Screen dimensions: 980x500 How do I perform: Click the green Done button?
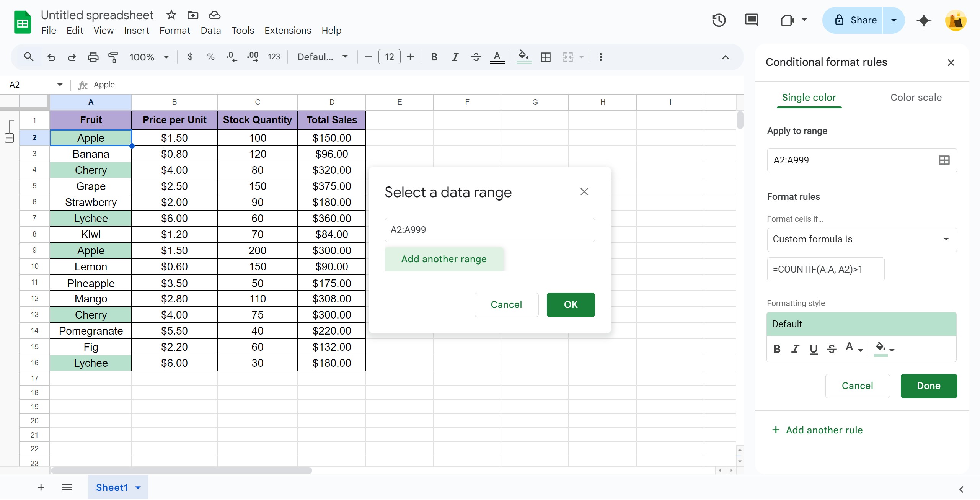click(929, 386)
